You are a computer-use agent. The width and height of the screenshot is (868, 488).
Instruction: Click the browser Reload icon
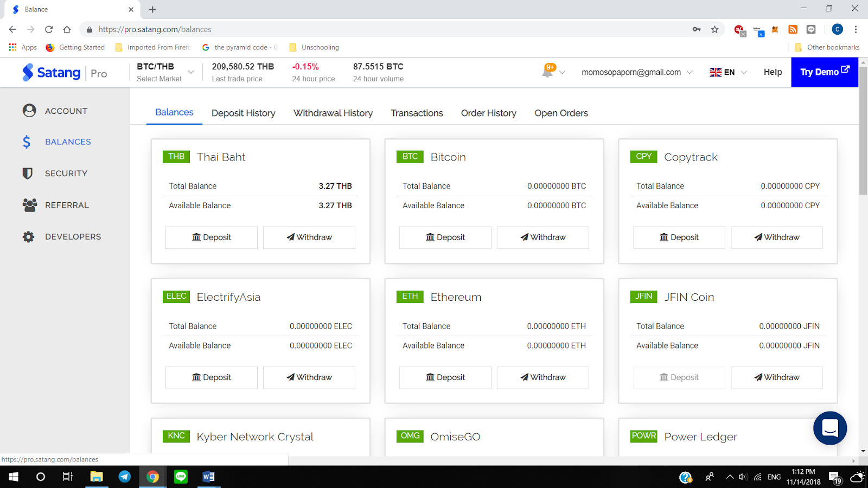[x=49, y=29]
